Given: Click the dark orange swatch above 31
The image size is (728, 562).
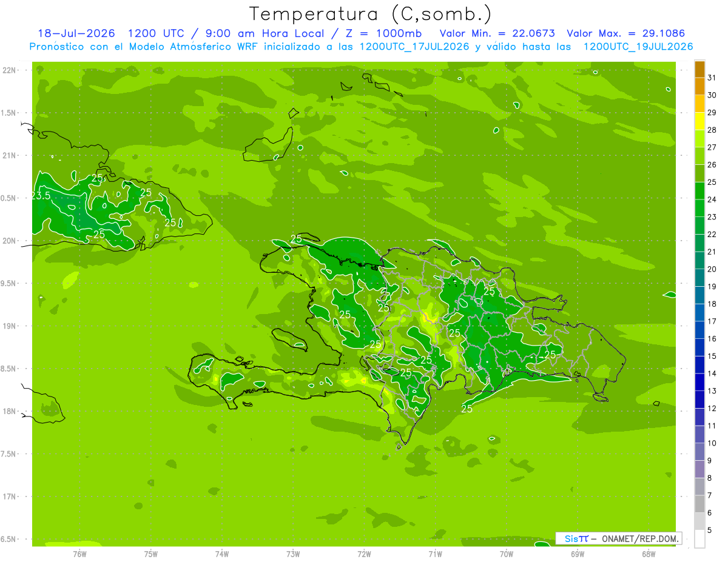Looking at the screenshot, I should (699, 69).
